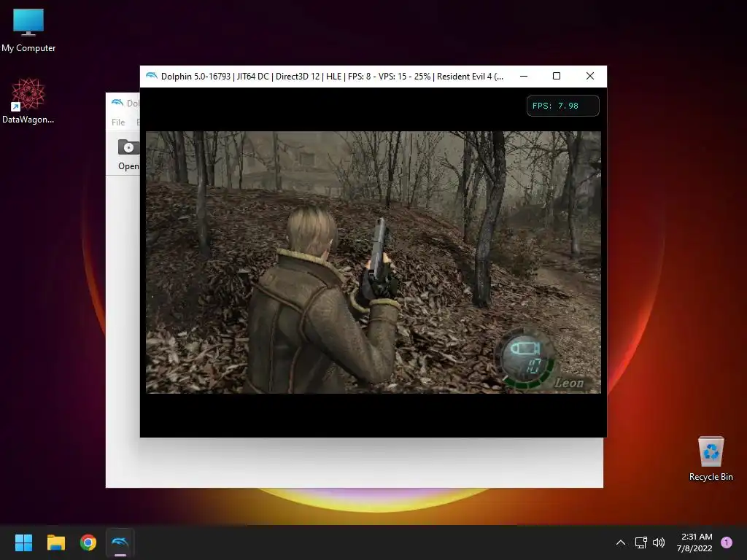Open the volume control
This screenshot has width=747, height=560.
[659, 542]
